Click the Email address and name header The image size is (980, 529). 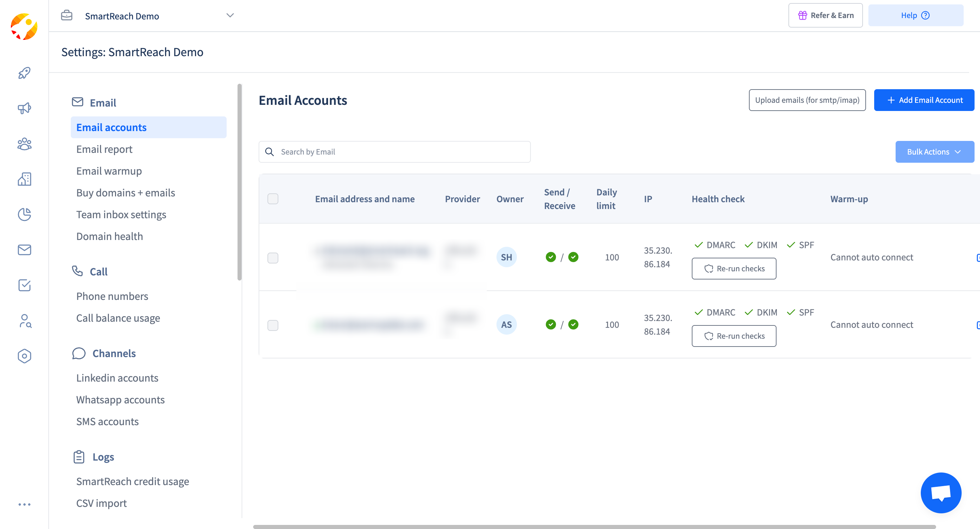pos(364,199)
